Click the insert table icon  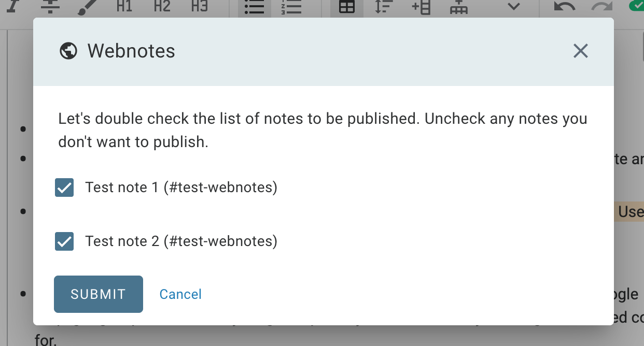pyautogui.click(x=347, y=7)
